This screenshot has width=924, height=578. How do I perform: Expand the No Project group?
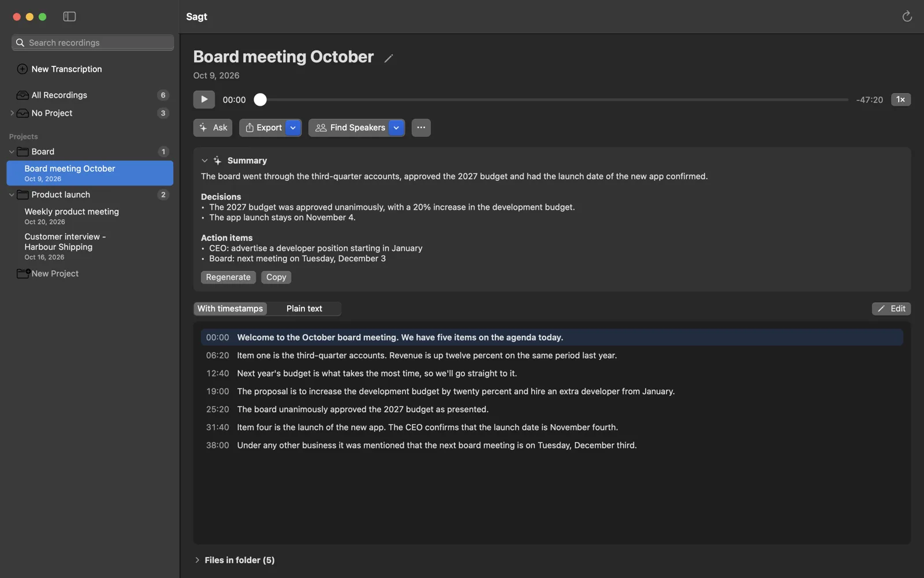click(x=12, y=113)
